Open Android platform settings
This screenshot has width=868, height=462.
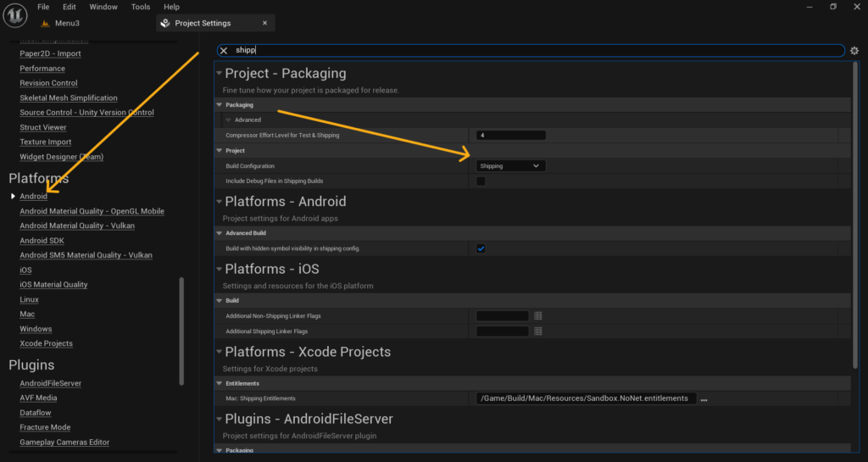click(x=33, y=197)
